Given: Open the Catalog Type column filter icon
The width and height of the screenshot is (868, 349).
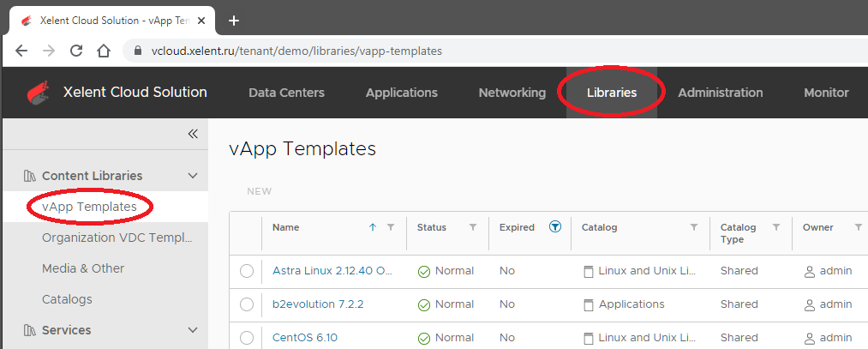Looking at the screenshot, I should point(776,227).
